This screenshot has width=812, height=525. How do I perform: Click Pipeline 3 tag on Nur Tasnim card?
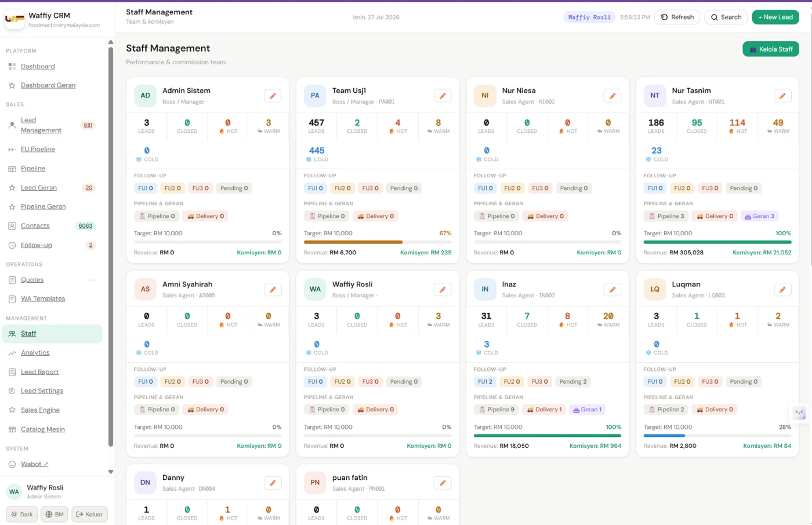pos(666,216)
